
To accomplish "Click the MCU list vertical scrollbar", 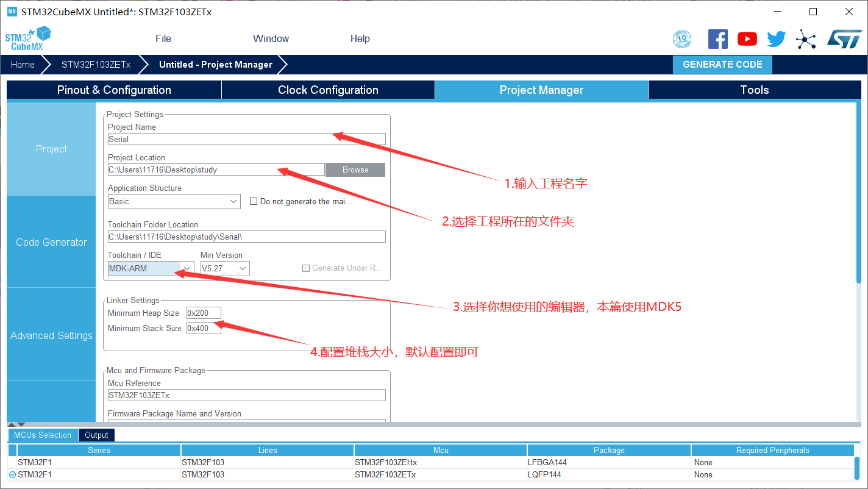I will click(858, 468).
